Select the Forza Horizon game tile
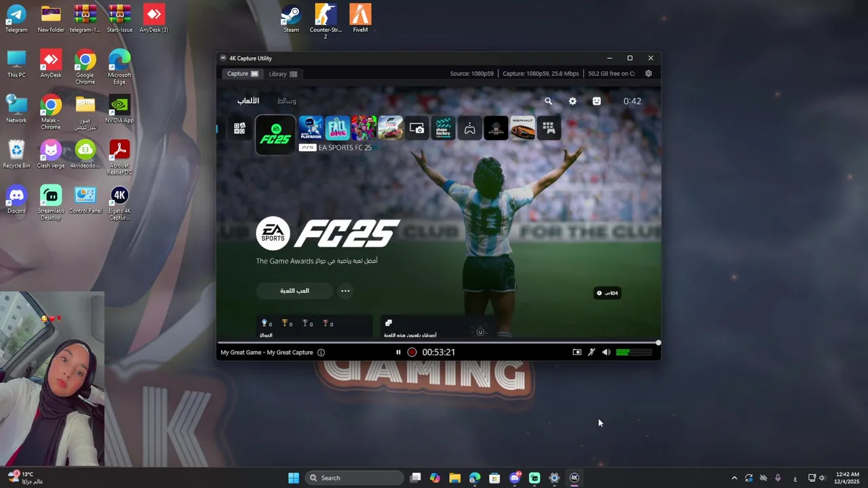The width and height of the screenshot is (868, 488). pos(390,128)
